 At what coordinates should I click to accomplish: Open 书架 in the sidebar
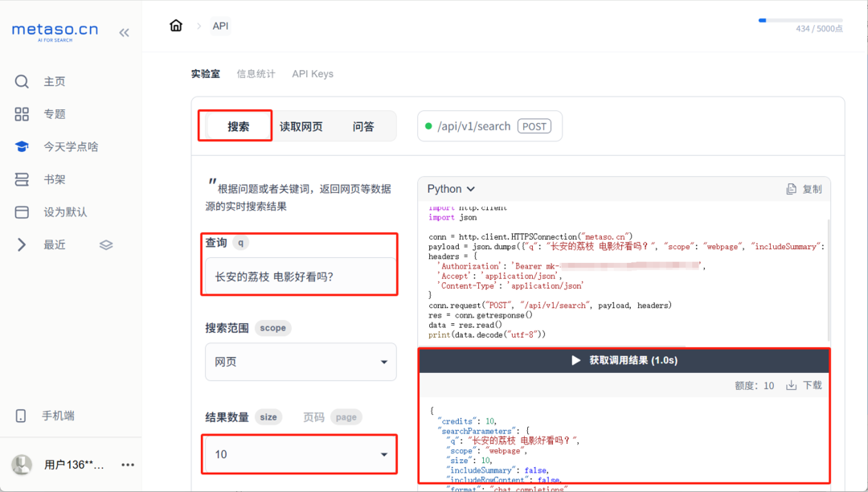(x=55, y=179)
